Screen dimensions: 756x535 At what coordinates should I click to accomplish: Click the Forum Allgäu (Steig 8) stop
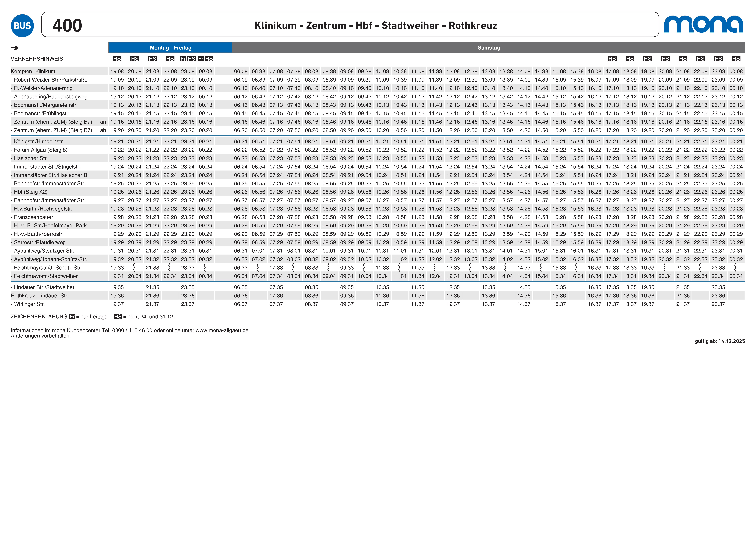40,150
